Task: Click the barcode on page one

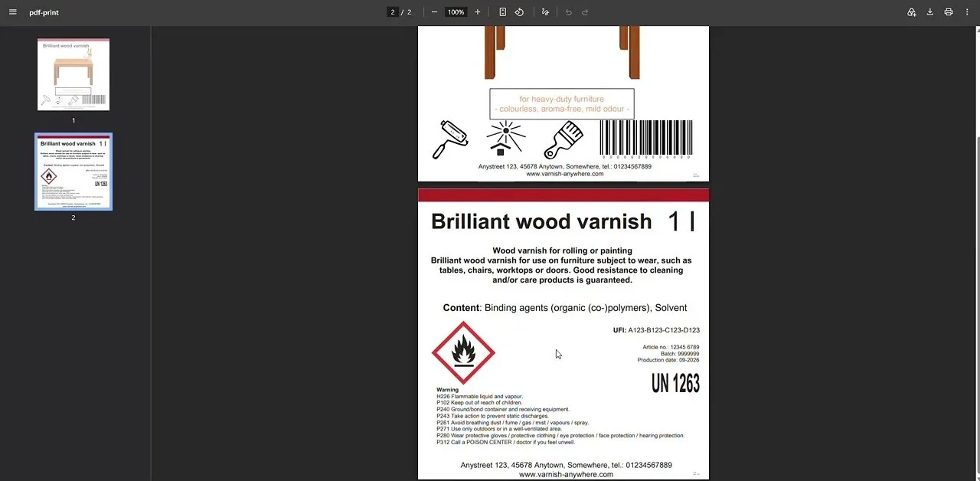Action: click(x=646, y=139)
